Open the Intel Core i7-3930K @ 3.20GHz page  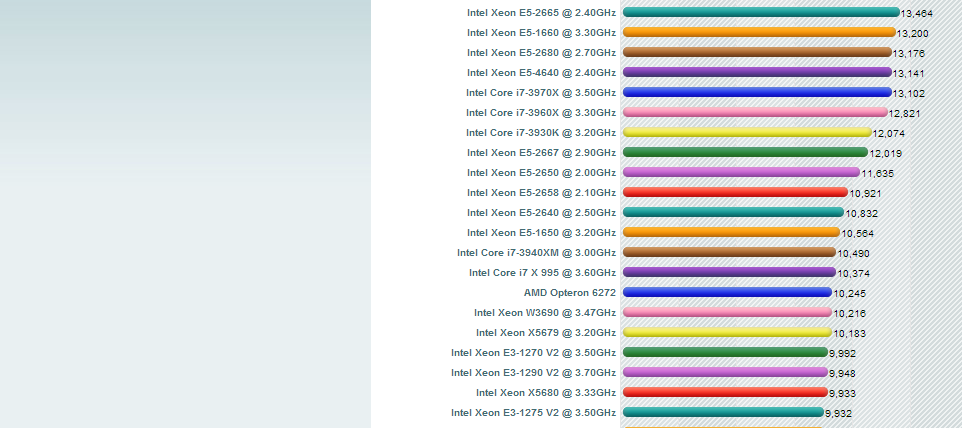541,133
